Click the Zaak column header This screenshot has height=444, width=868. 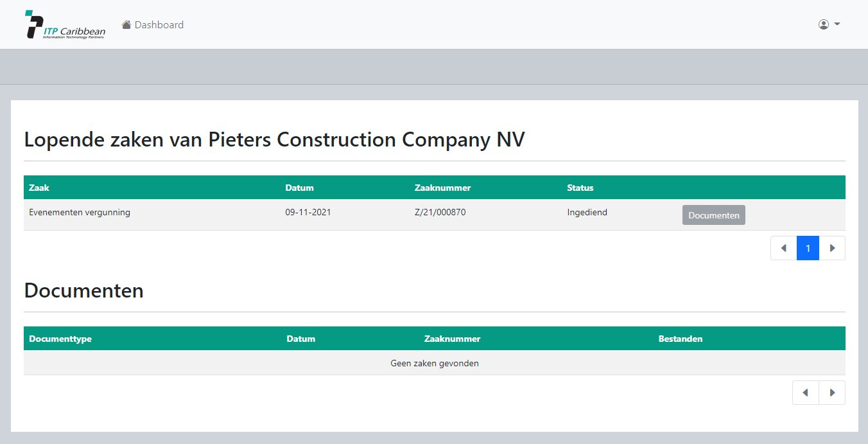coord(39,188)
